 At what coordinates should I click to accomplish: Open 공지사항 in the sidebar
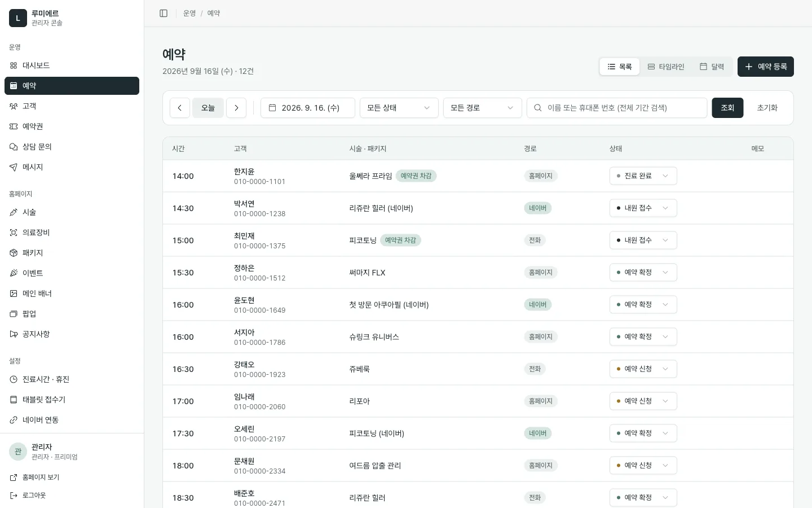72,334
